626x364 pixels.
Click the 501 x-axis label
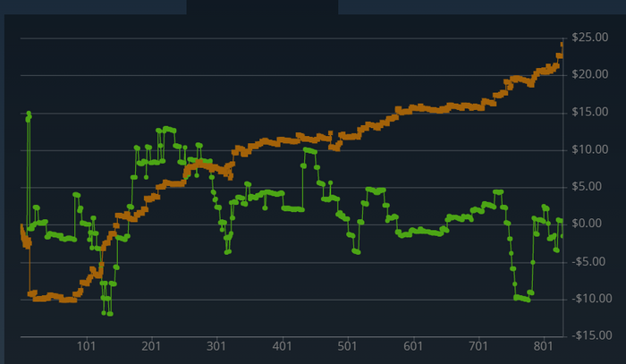(x=347, y=346)
